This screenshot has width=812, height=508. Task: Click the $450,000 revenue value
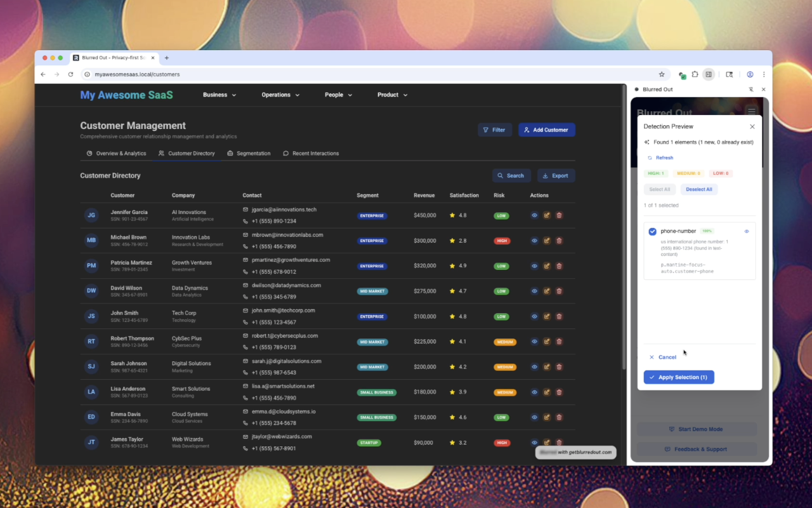[425, 215]
